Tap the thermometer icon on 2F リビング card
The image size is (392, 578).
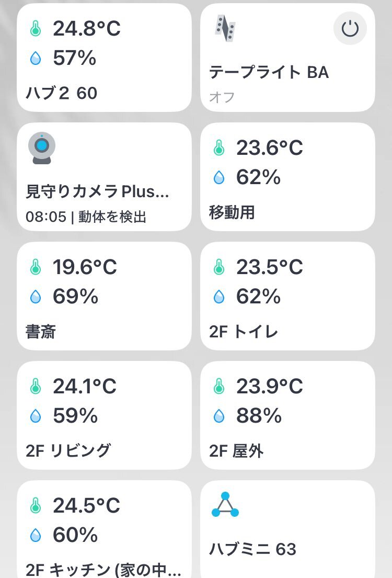click(36, 387)
